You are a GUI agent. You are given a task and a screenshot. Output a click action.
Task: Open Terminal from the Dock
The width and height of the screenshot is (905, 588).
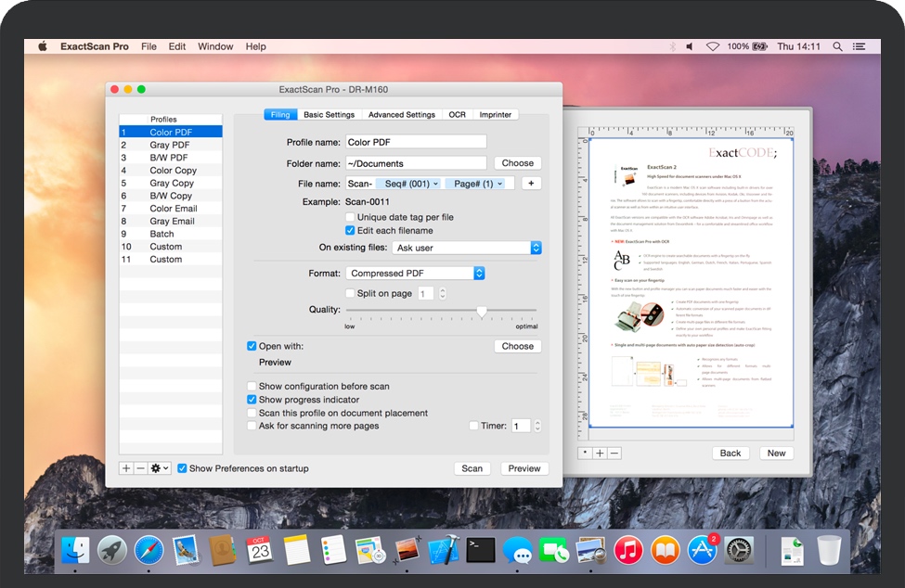480,550
